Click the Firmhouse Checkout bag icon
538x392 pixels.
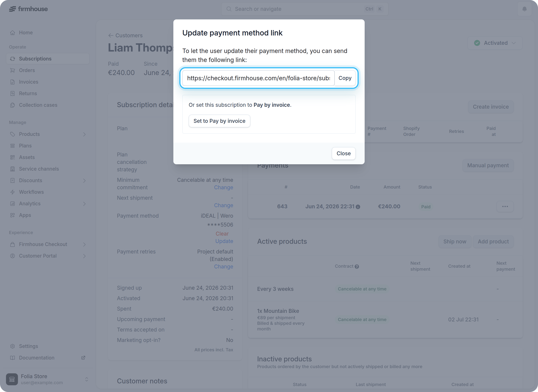13,244
